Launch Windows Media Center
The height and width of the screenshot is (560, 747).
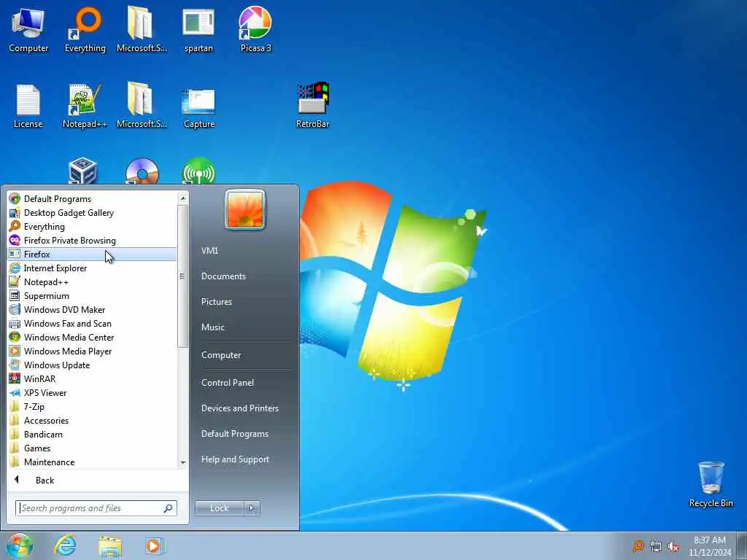[93, 337]
